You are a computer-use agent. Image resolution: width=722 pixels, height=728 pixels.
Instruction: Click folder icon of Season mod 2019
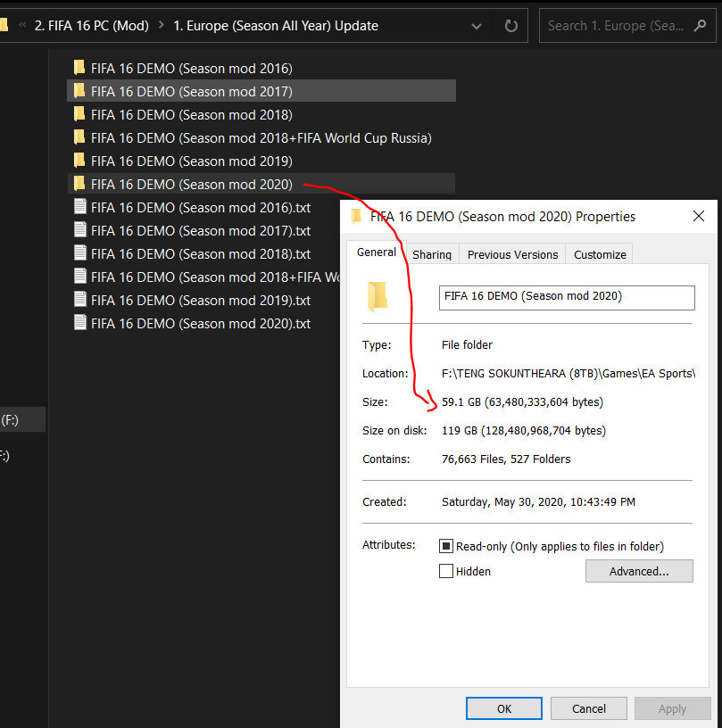point(79,161)
